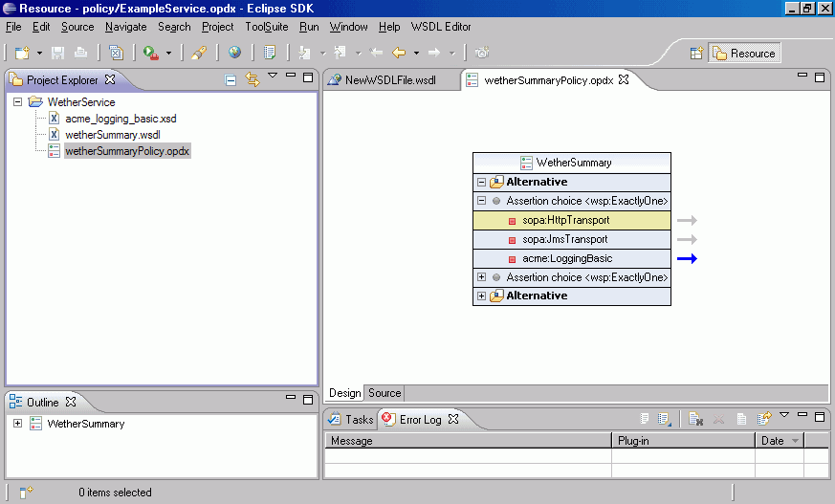Close the wetherSummaryPolicy.opdx editor tab

pyautogui.click(x=624, y=79)
